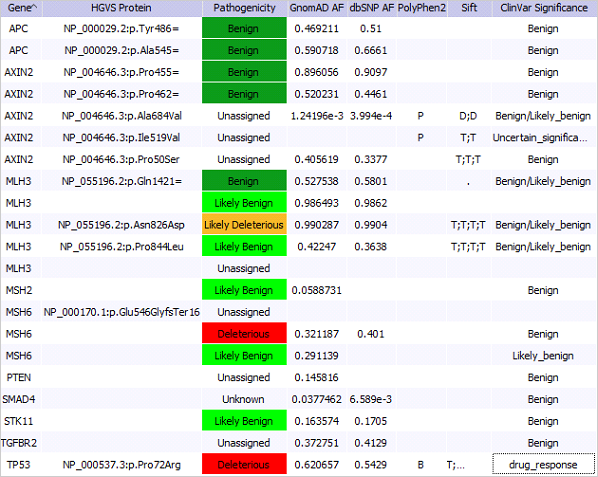Sort by the Gene column header
598x477 pixels.
click(x=21, y=8)
